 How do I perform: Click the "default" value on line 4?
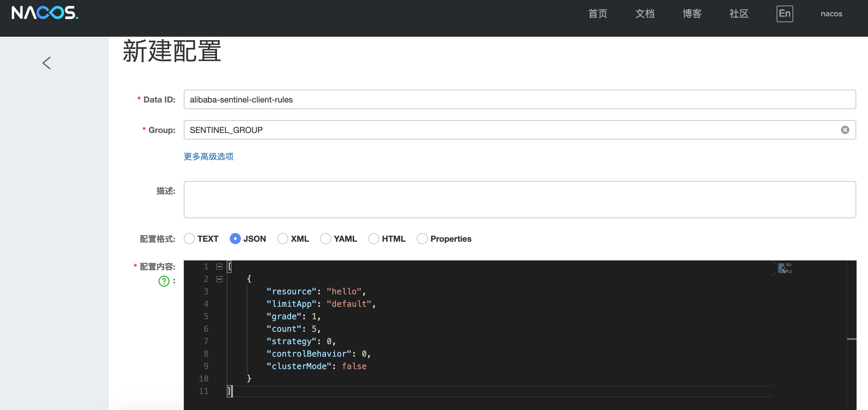click(x=349, y=304)
